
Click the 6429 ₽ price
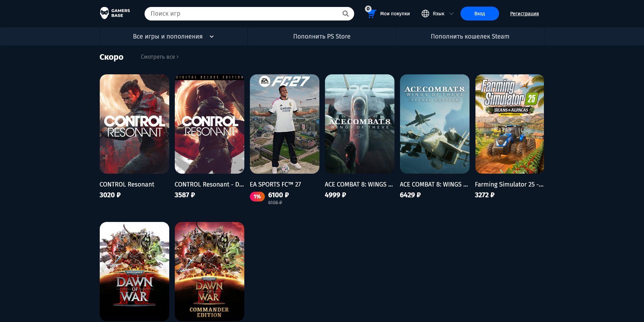[x=410, y=195]
